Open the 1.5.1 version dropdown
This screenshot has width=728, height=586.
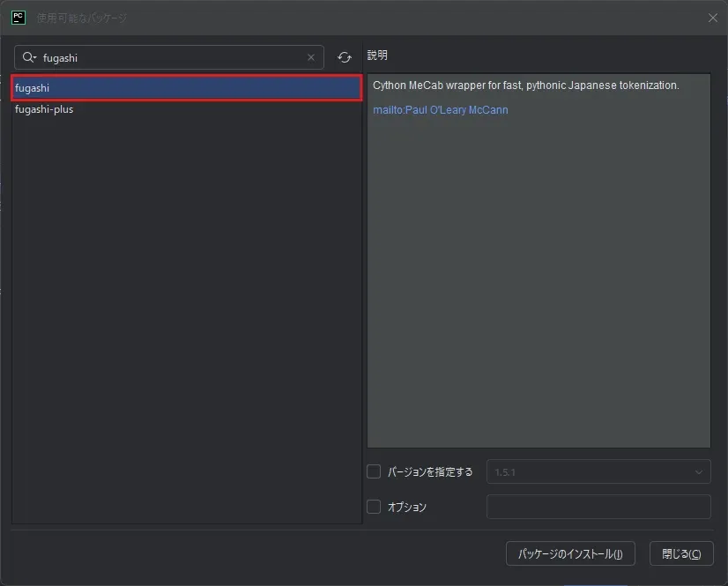tap(598, 471)
